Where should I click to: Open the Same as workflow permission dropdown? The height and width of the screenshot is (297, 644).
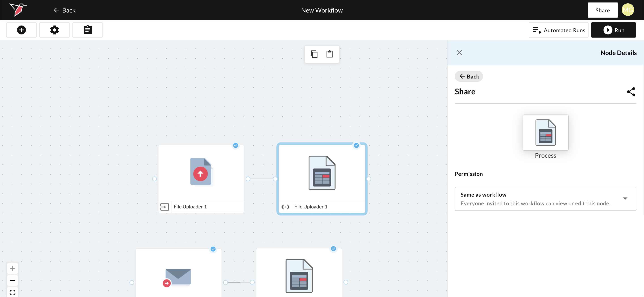(x=545, y=199)
